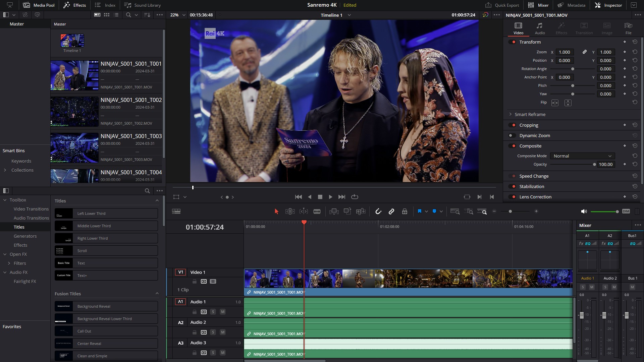The image size is (644, 362).
Task: Flip the clip horizontally
Action: click(x=555, y=103)
